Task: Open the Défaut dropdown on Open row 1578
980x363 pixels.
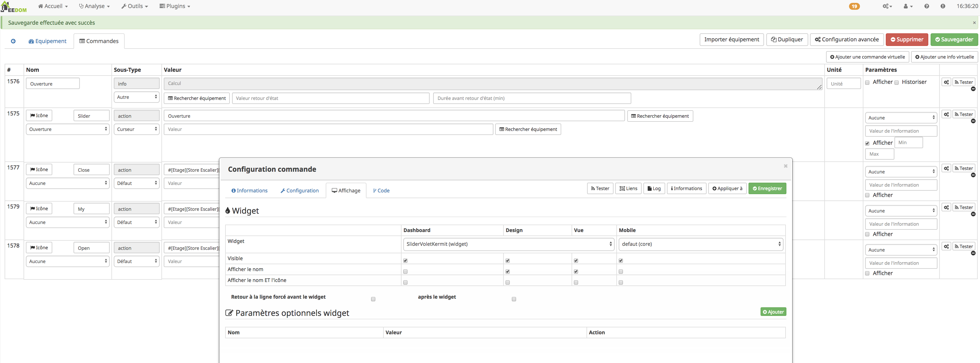Action: 137,261
